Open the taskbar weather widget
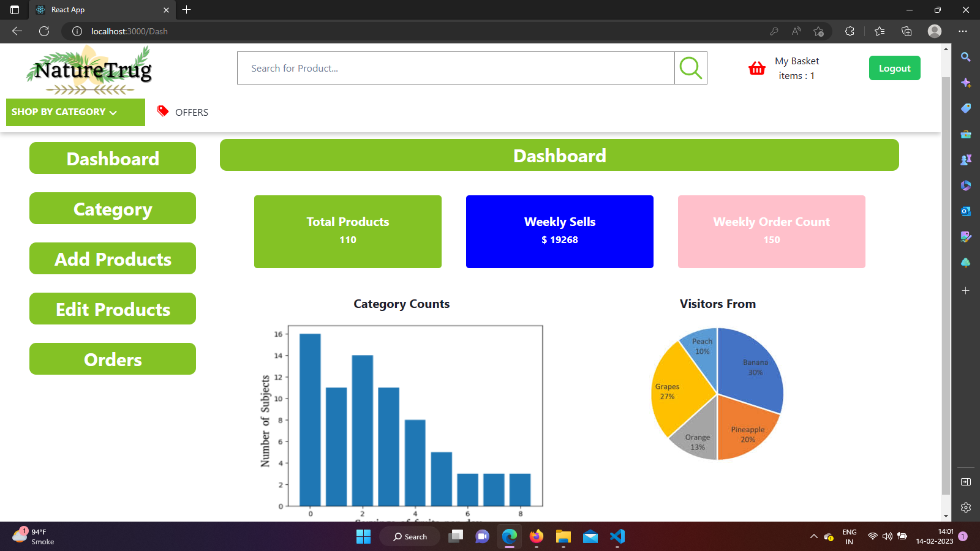 click(34, 537)
